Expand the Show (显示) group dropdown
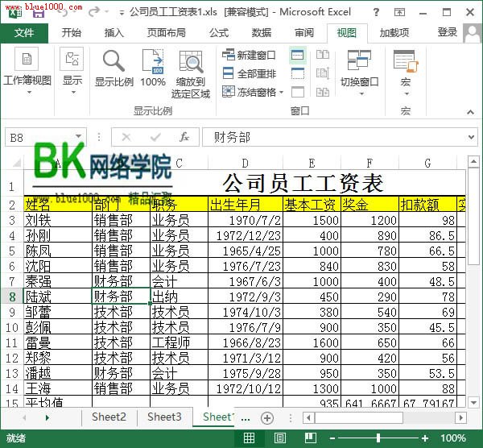Viewport: 483px width, 448px height. tap(72, 71)
